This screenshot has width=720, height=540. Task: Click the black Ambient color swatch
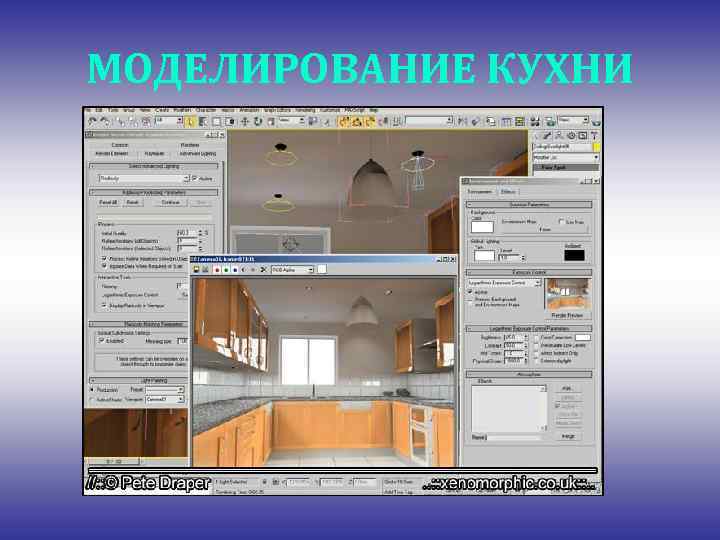point(574,255)
